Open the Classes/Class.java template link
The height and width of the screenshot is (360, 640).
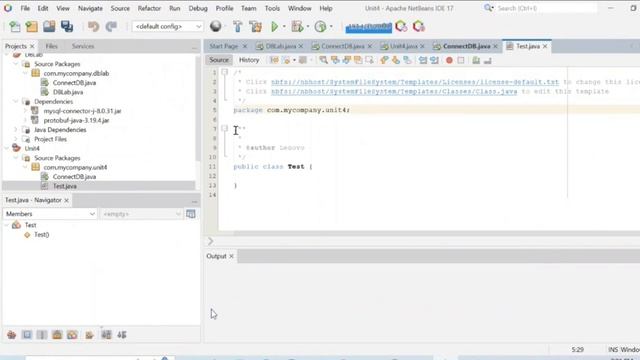[394, 91]
